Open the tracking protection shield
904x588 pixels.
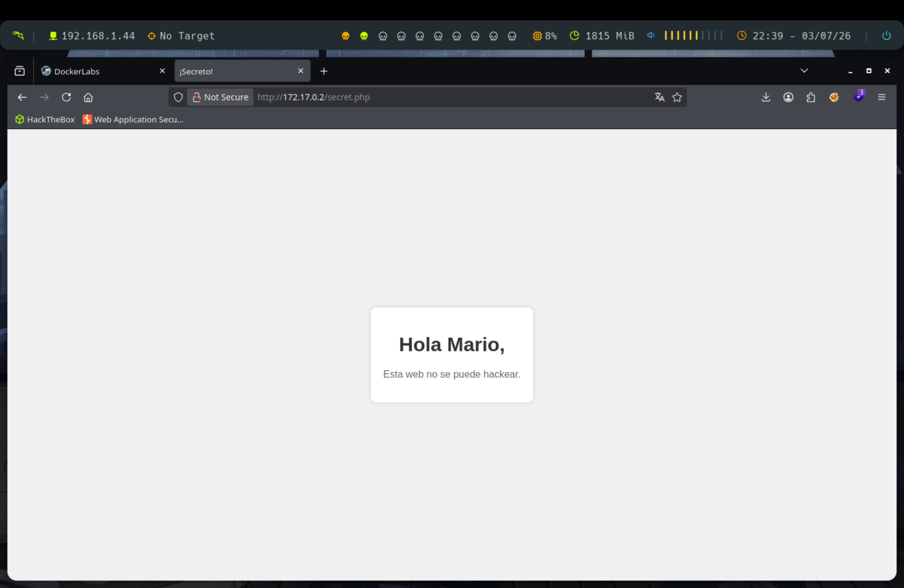pos(178,97)
